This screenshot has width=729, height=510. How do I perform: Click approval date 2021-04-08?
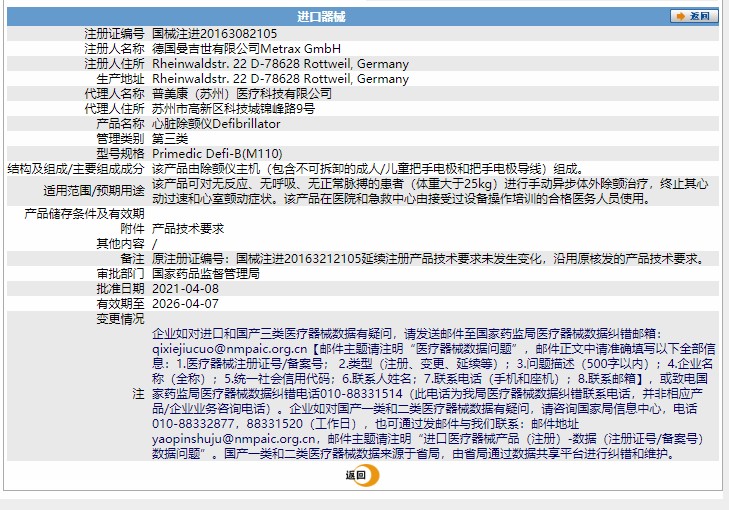click(x=185, y=289)
